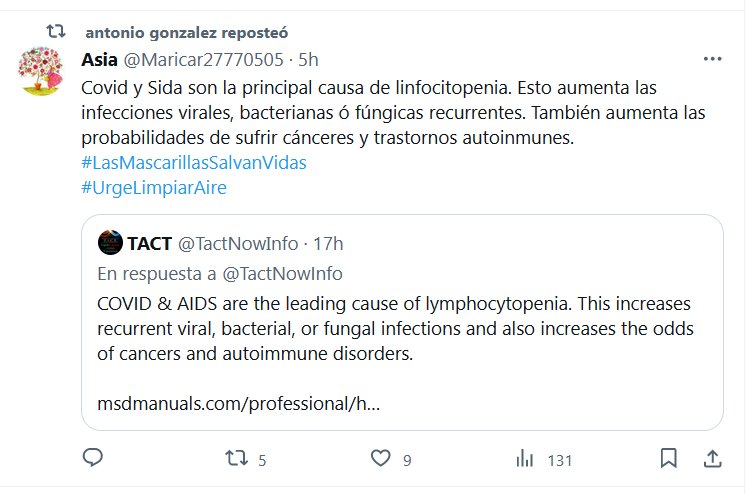The height and width of the screenshot is (494, 746).
Task: Open the @Maricar27770505 handle
Action: click(x=204, y=59)
